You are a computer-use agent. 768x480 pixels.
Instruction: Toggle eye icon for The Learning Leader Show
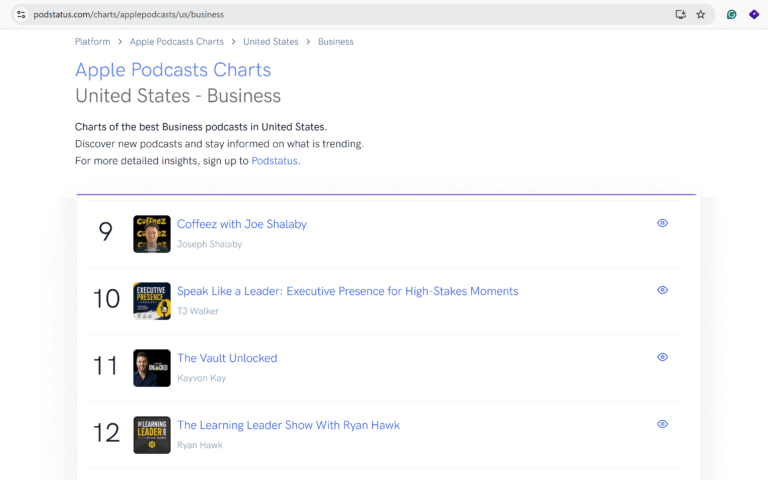click(662, 425)
